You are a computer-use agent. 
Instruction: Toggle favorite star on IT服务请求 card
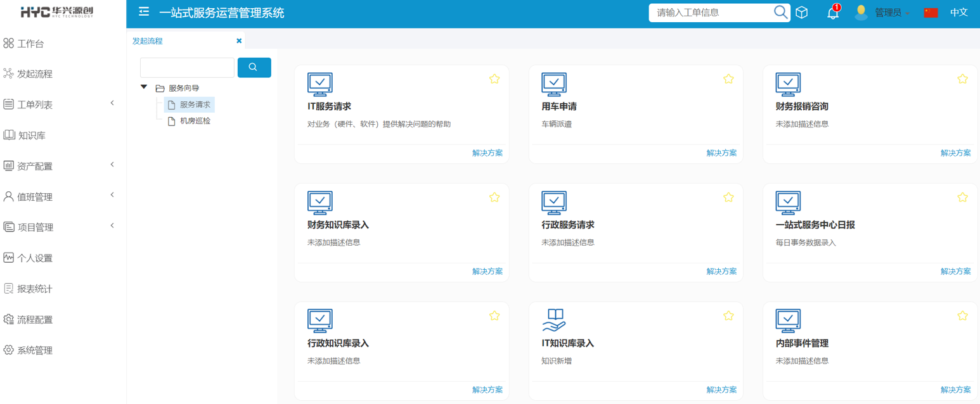coord(494,79)
